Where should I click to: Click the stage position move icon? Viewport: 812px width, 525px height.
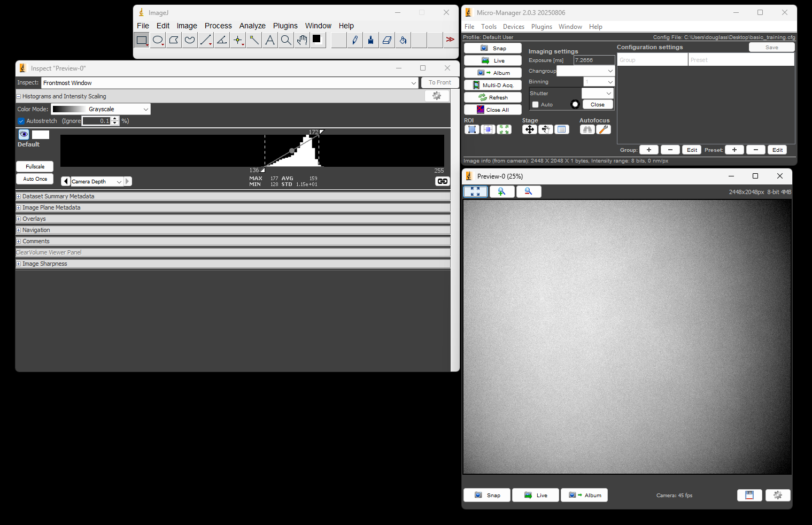pyautogui.click(x=529, y=129)
